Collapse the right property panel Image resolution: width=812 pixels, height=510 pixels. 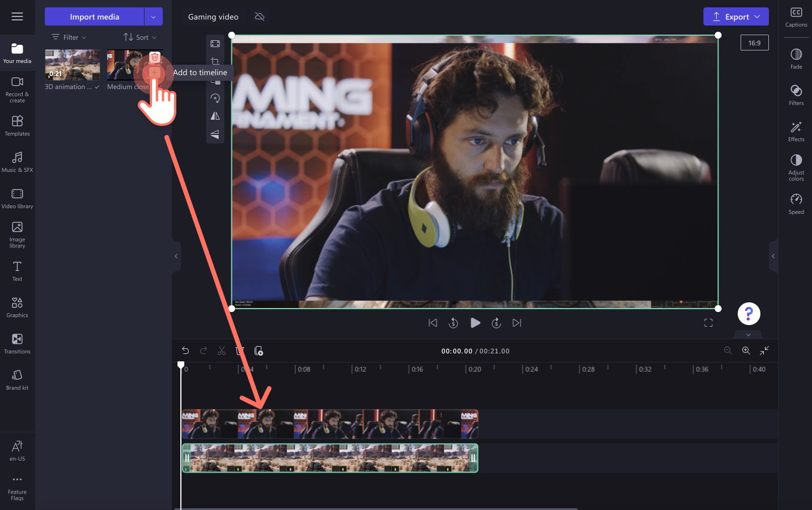coord(773,256)
